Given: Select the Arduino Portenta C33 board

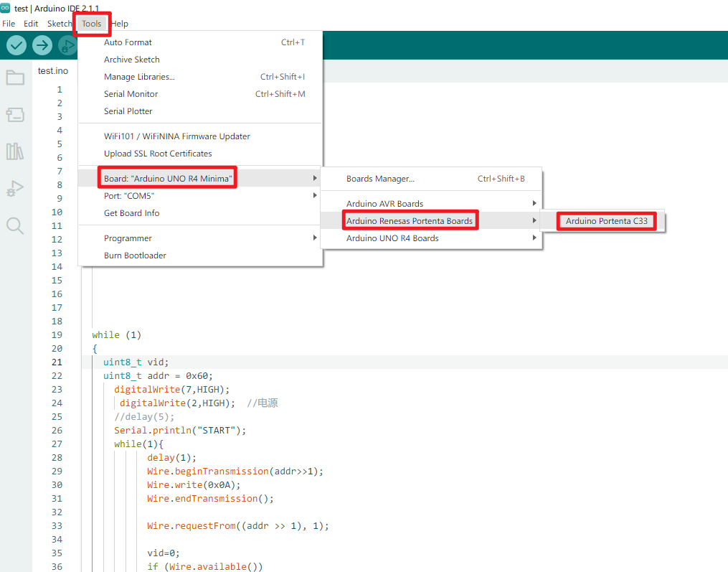Looking at the screenshot, I should (x=602, y=221).
